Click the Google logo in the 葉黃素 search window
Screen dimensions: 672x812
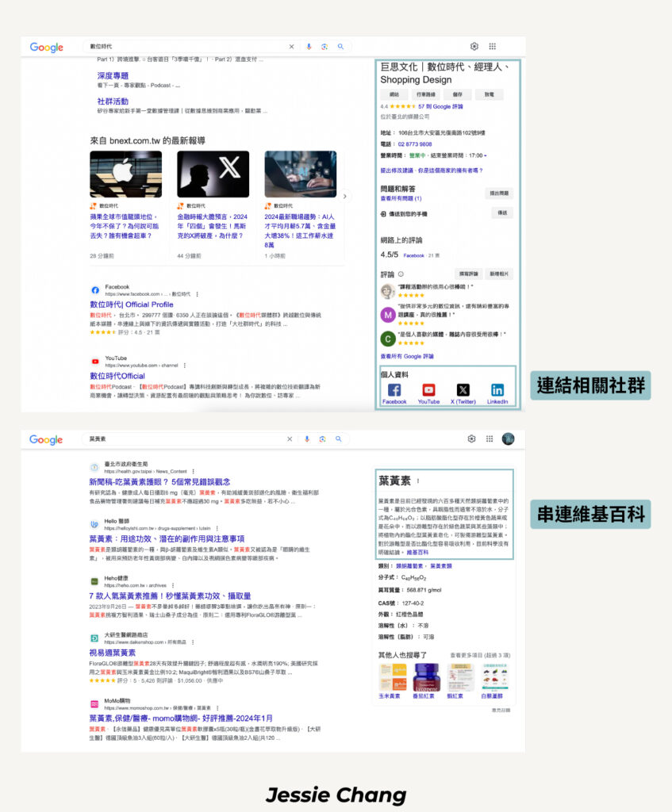(46, 439)
